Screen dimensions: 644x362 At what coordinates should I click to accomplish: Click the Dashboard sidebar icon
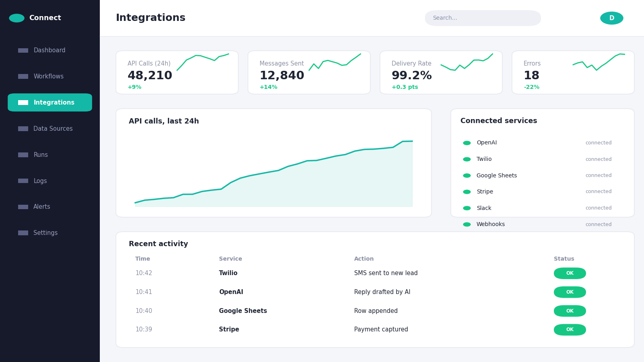point(23,51)
